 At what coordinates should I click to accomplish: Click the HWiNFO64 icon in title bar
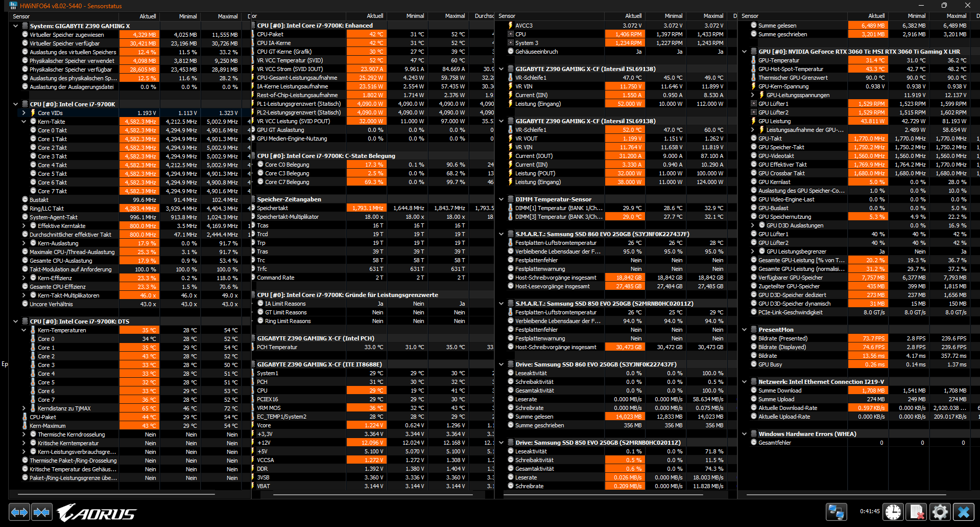[x=13, y=6]
